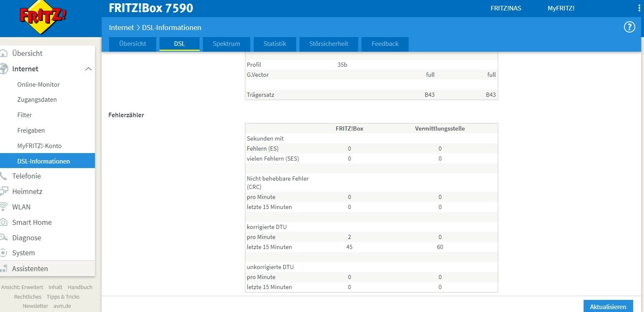
Task: Open Heimnetz menu
Action: click(27, 191)
